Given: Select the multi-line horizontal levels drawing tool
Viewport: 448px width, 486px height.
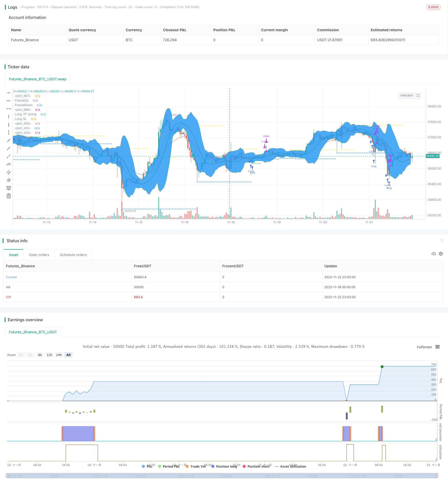Looking at the screenshot, I should (x=9, y=188).
